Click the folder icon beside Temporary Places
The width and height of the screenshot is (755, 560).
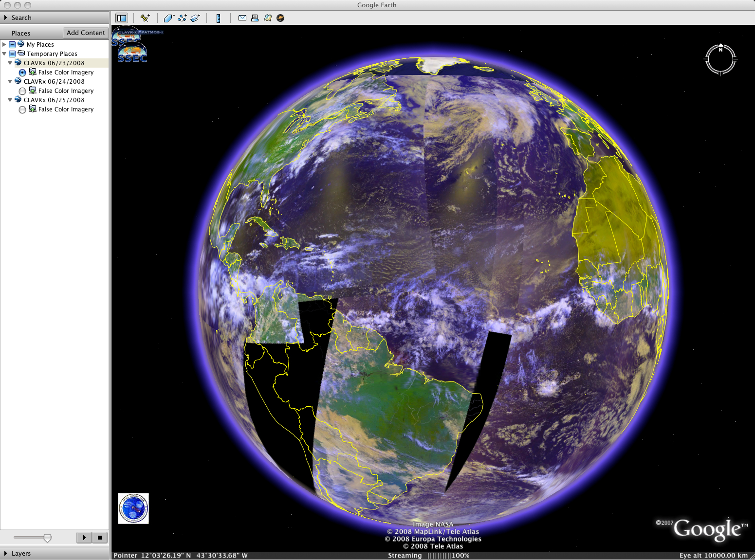point(21,54)
